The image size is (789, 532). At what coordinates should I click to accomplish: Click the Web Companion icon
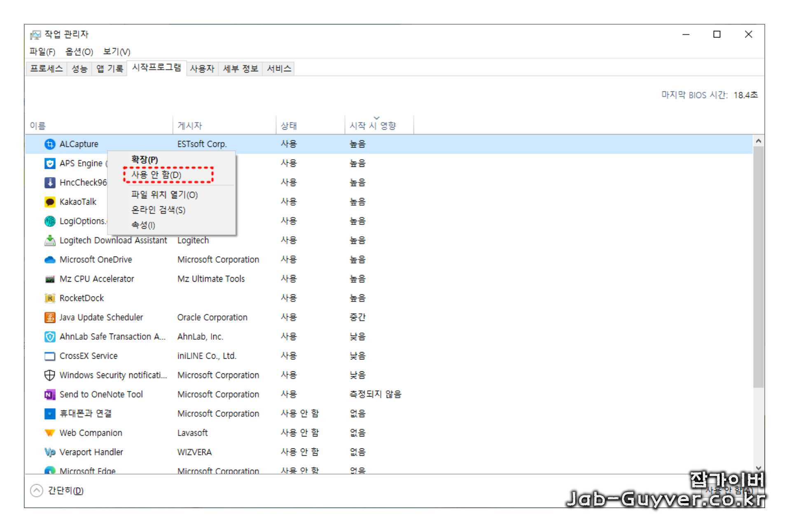[x=50, y=433]
